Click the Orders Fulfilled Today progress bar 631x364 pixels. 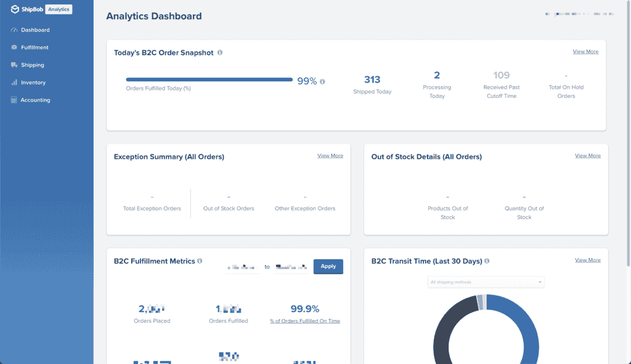[210, 79]
